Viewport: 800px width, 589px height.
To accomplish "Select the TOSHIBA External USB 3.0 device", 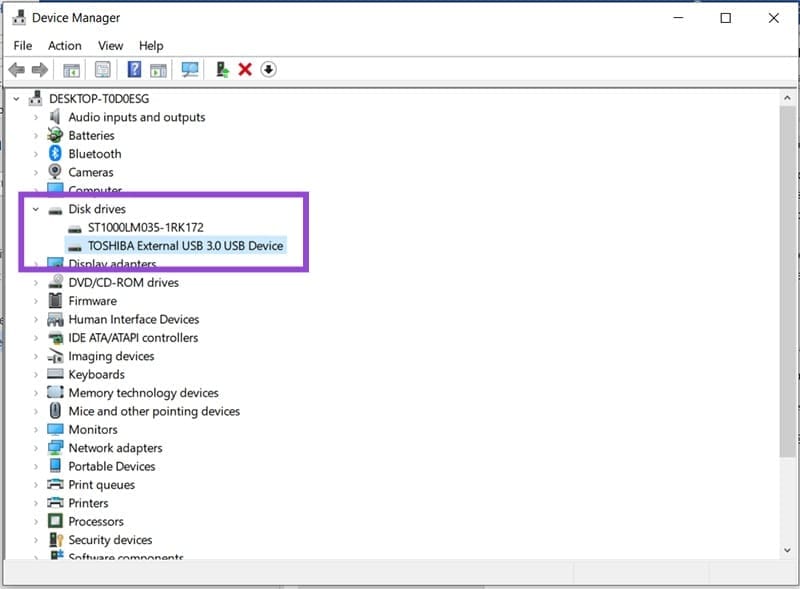I will click(180, 245).
